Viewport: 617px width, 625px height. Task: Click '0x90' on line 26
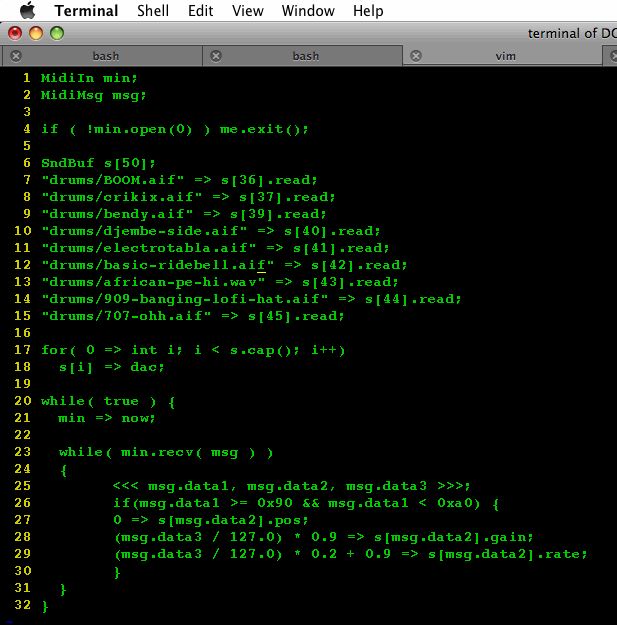click(x=275, y=503)
